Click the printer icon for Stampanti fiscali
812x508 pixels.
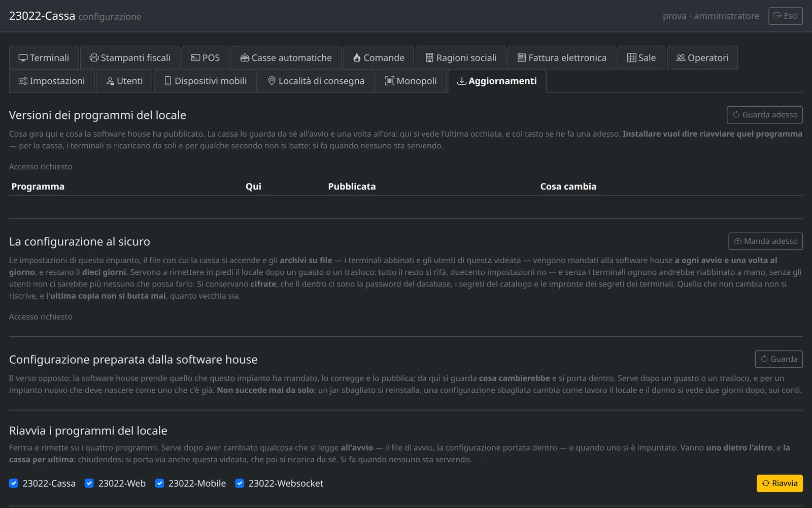pos(94,58)
